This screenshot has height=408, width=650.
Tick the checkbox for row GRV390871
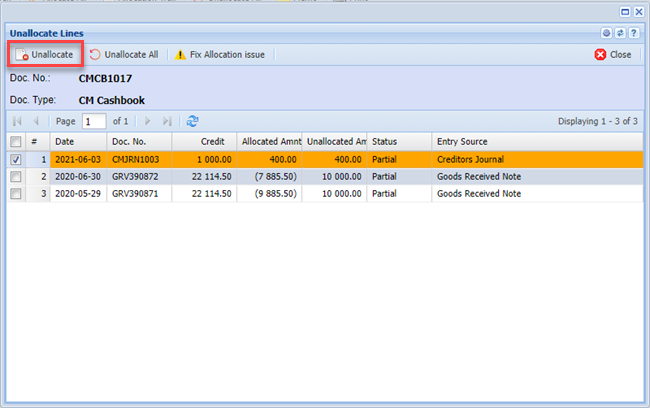click(x=16, y=193)
